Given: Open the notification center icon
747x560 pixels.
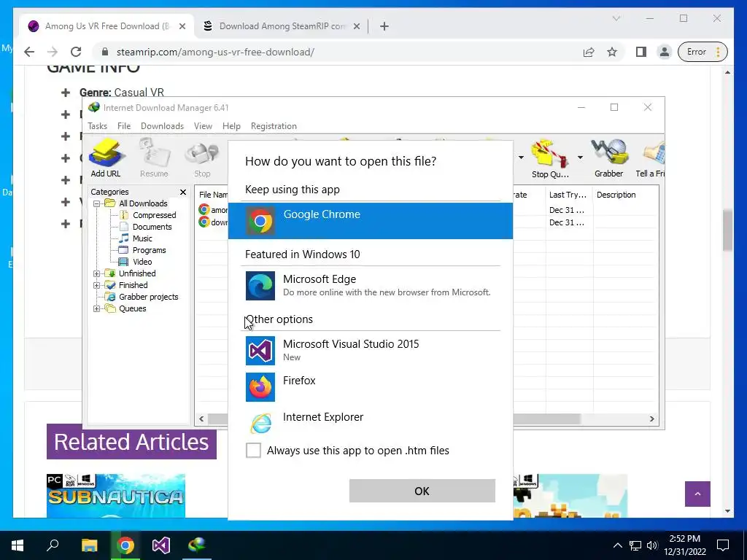Looking at the screenshot, I should [x=723, y=545].
